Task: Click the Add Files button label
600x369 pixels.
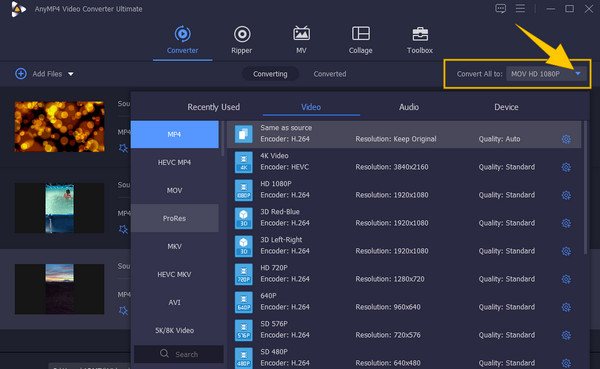Action: click(x=47, y=74)
